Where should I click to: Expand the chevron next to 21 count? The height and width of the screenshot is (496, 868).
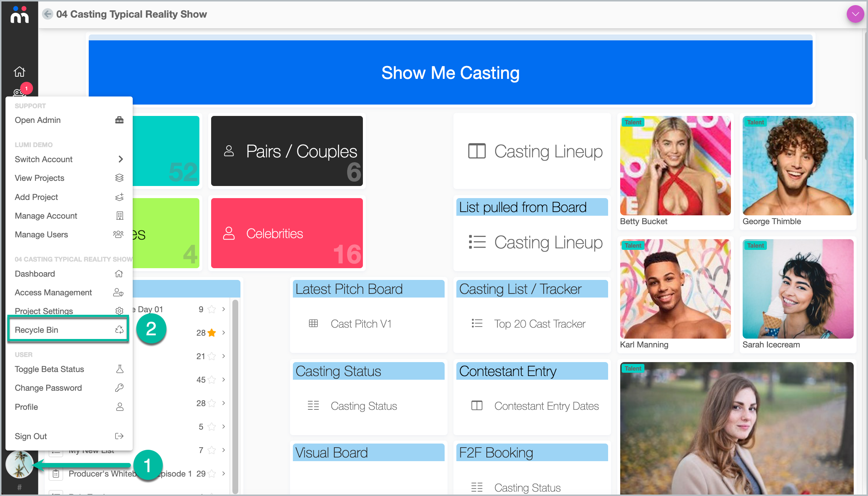pyautogui.click(x=224, y=356)
